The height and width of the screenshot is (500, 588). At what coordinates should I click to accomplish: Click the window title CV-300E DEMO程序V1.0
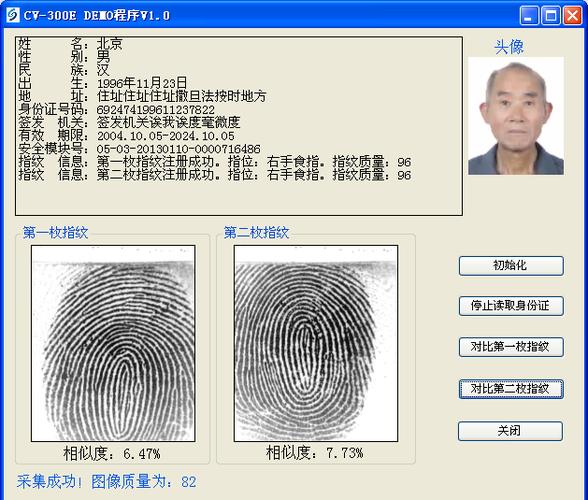97,15
